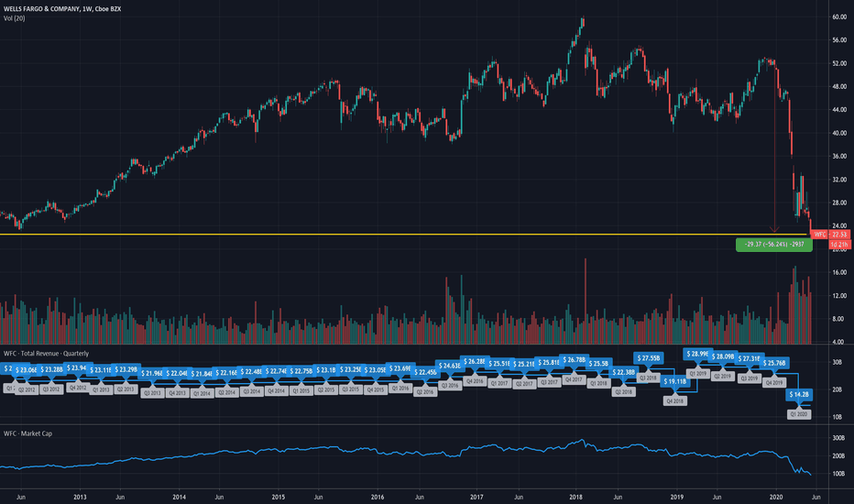Click the $ 19.11B revenue marker
The width and height of the screenshot is (854, 504).
[674, 381]
